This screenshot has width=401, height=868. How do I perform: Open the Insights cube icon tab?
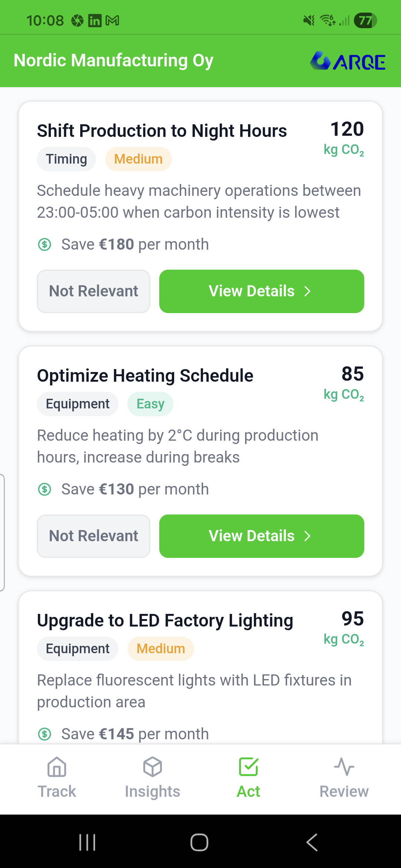[x=152, y=767]
